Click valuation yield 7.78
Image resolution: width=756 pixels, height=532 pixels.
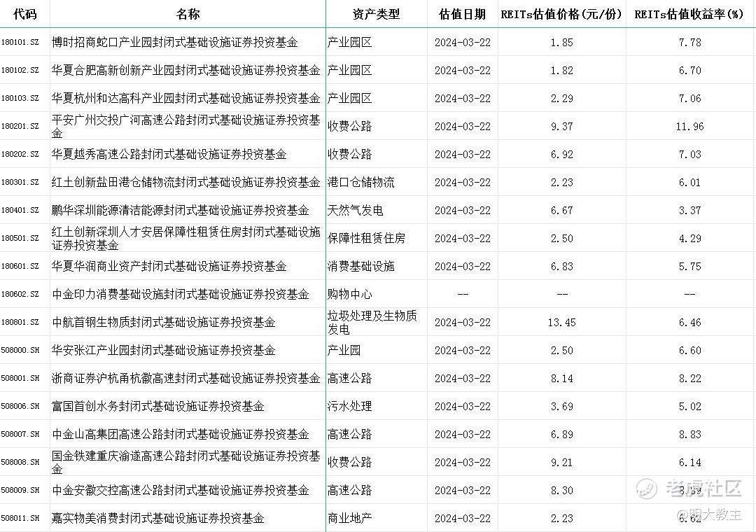click(689, 42)
